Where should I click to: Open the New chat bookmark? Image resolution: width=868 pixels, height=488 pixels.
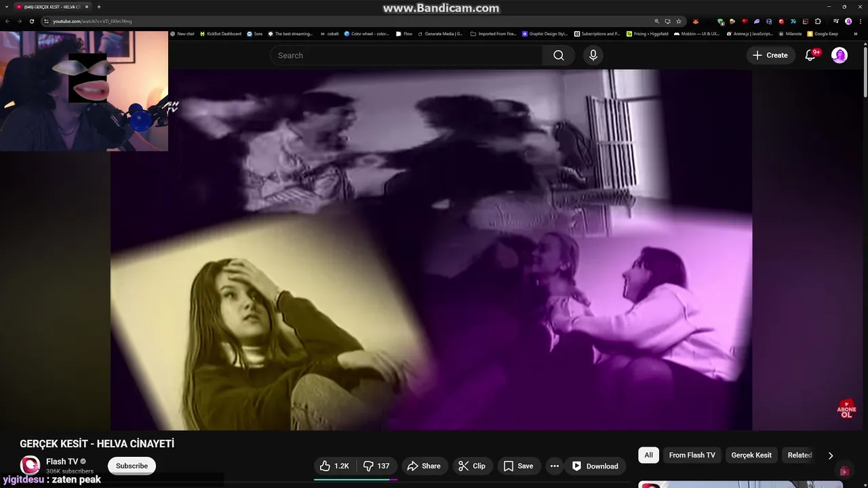182,33
